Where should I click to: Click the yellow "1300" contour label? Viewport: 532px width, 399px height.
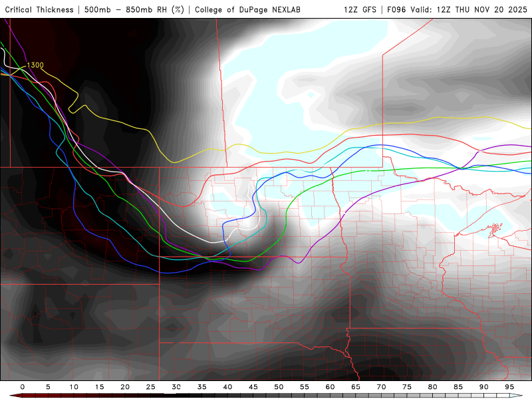(x=35, y=65)
